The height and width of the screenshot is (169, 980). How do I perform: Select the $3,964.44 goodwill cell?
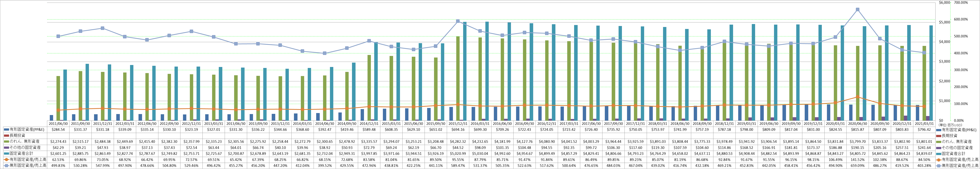coord(613,141)
